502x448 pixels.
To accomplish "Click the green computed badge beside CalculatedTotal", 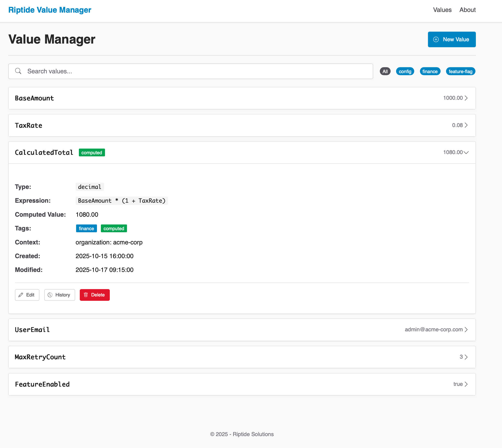I will pos(92,153).
